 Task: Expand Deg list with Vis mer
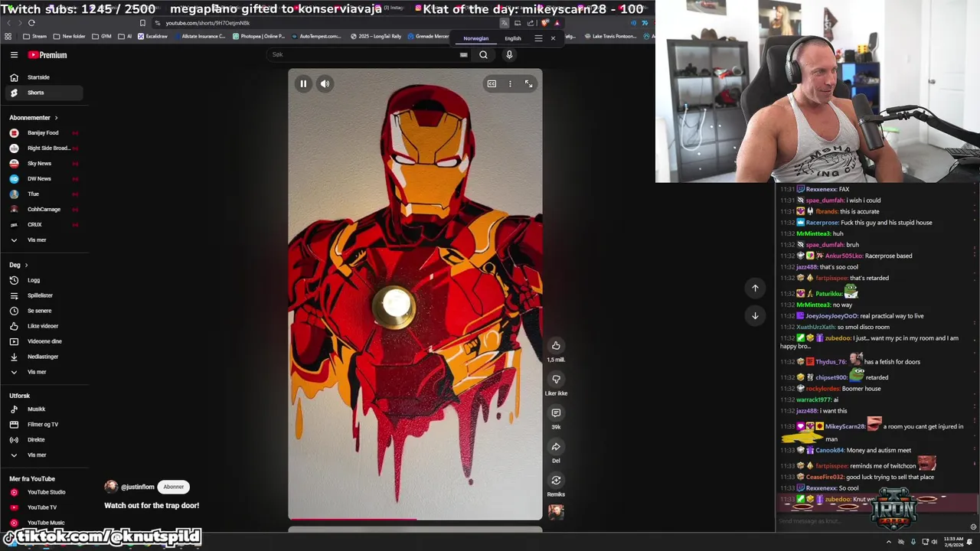(43, 372)
